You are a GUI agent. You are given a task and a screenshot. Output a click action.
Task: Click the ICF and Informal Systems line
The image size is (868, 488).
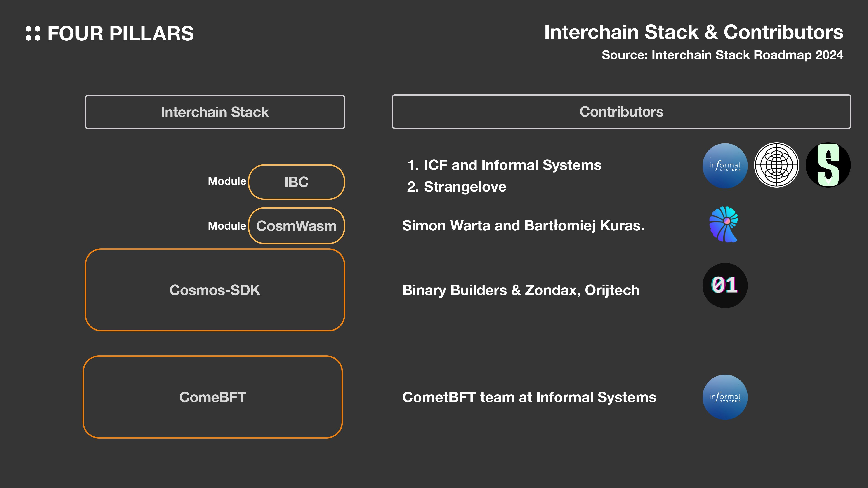click(x=504, y=165)
